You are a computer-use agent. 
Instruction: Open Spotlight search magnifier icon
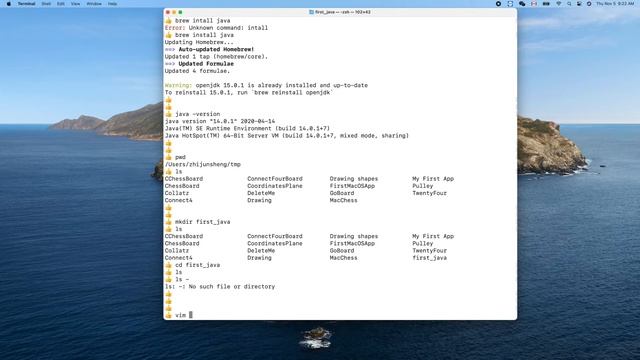tap(569, 4)
